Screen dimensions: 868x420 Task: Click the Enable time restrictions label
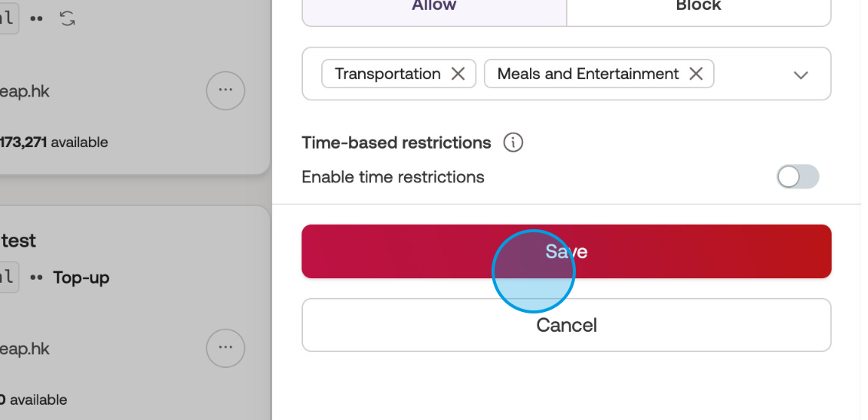(x=393, y=177)
